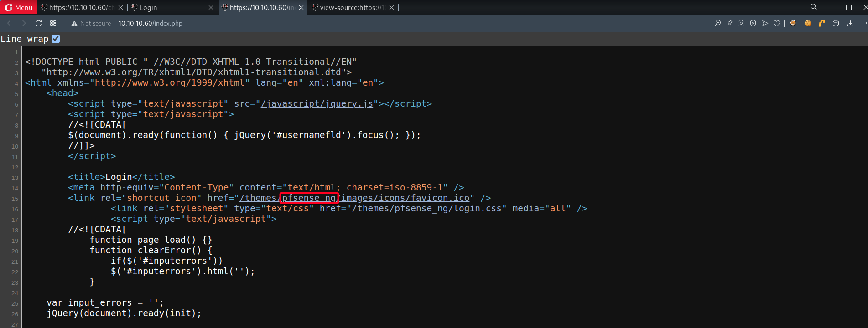
Task: Maximize the browser window
Action: [849, 7]
